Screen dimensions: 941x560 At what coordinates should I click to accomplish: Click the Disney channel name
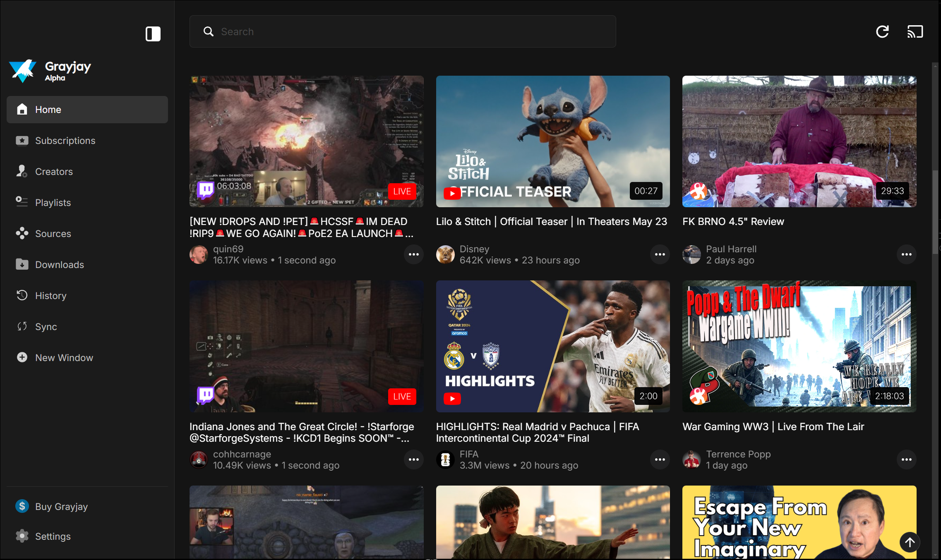coord(474,249)
